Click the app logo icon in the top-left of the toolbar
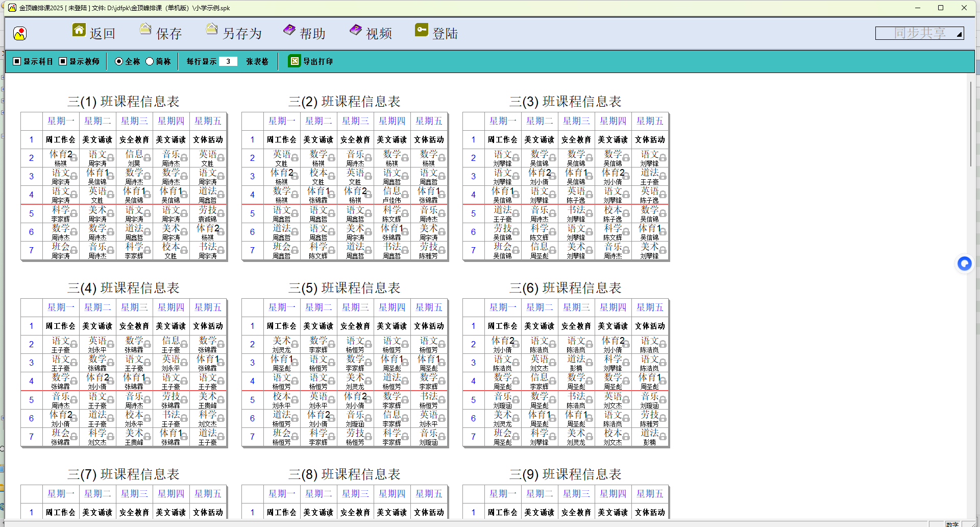 pos(20,34)
